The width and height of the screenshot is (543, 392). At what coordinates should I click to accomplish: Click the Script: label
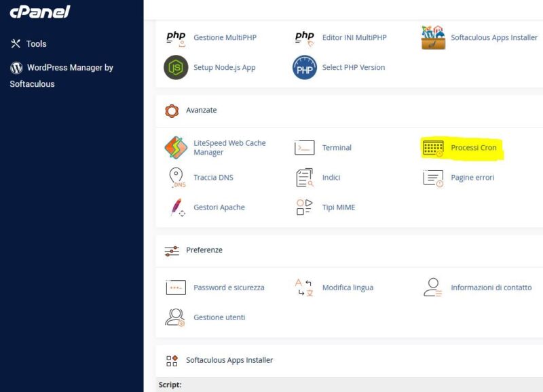[170, 385]
